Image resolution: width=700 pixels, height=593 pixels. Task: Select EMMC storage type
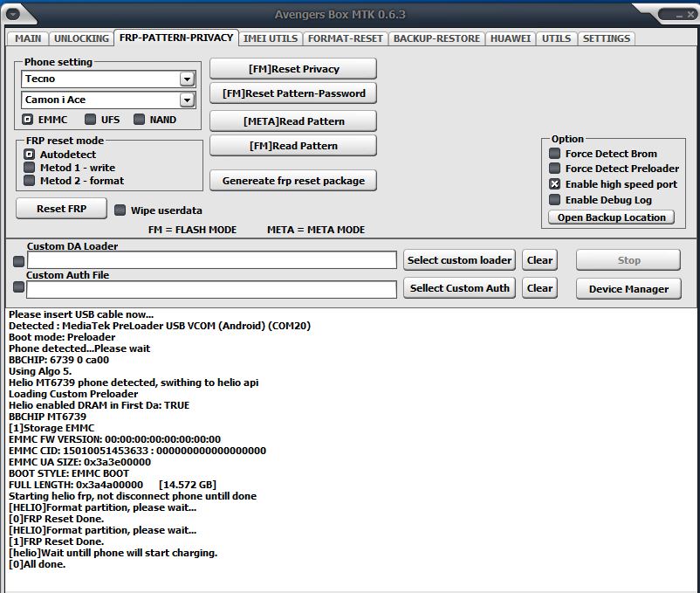pyautogui.click(x=27, y=120)
